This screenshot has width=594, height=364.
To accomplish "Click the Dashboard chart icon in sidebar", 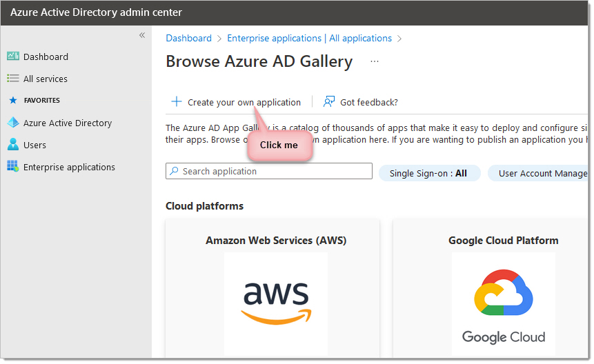I will tap(12, 57).
